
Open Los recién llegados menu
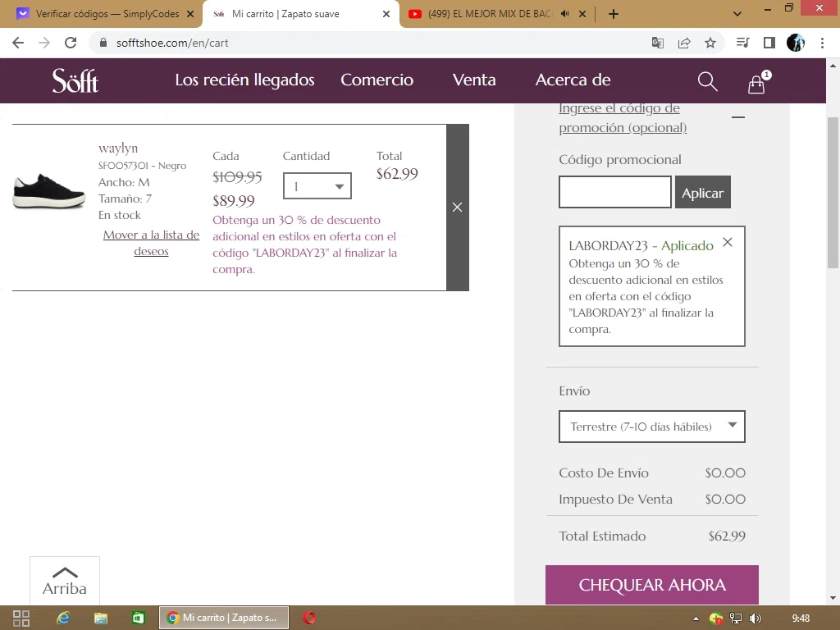click(x=244, y=80)
